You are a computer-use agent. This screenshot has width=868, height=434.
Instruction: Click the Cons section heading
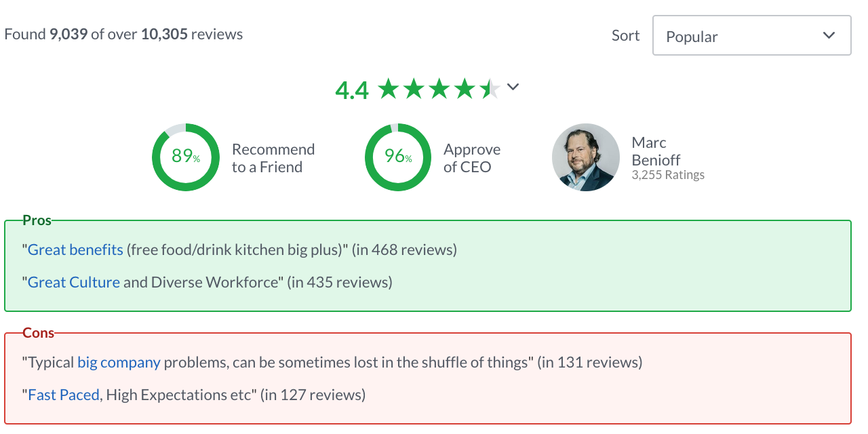pyautogui.click(x=39, y=333)
